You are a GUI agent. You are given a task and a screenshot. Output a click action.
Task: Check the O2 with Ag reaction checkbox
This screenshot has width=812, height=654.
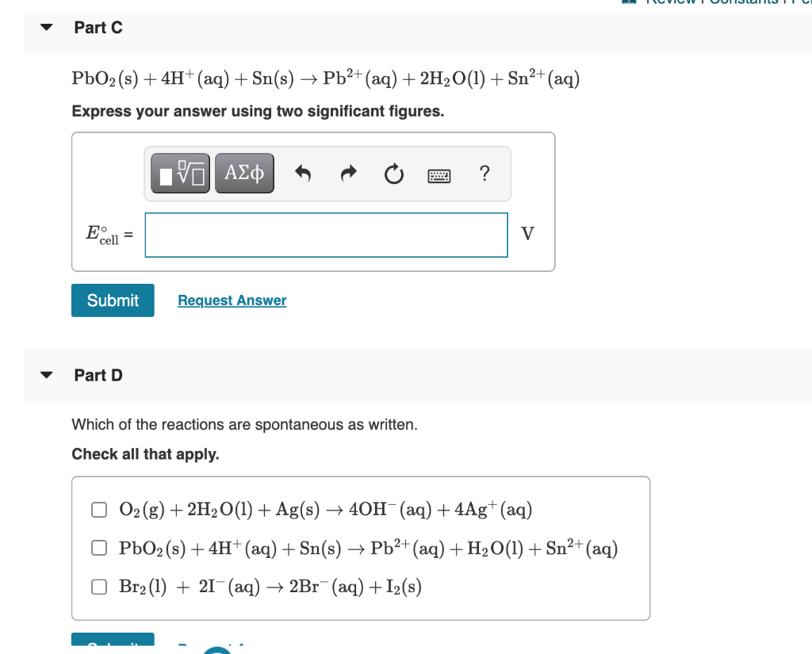point(98,509)
